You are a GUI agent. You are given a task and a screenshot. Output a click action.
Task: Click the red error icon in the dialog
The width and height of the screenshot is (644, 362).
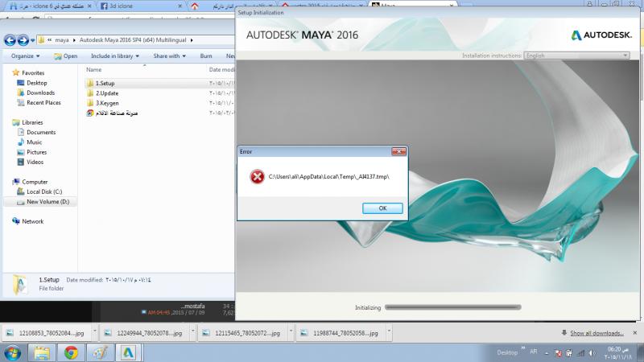coord(257,177)
